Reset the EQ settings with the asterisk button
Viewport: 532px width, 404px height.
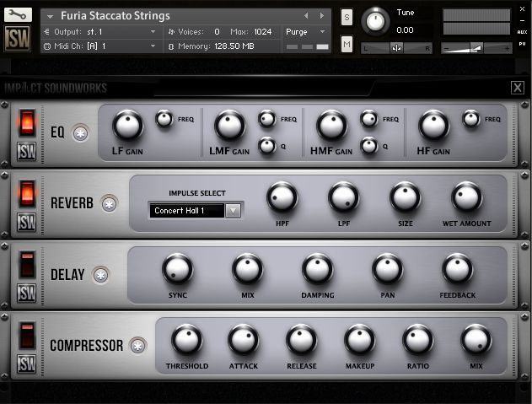coord(80,133)
